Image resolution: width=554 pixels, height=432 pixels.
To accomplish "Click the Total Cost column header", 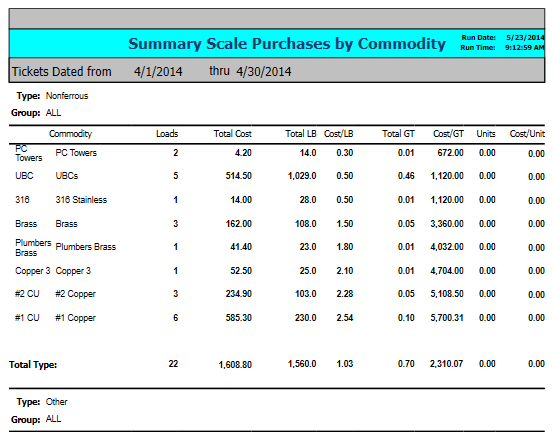I will 232,134.
